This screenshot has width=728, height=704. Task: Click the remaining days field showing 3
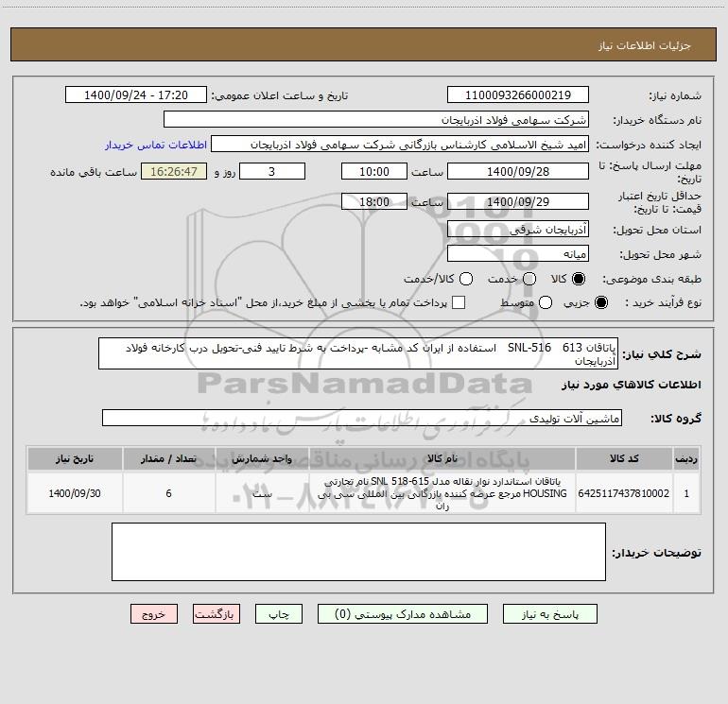click(x=272, y=171)
